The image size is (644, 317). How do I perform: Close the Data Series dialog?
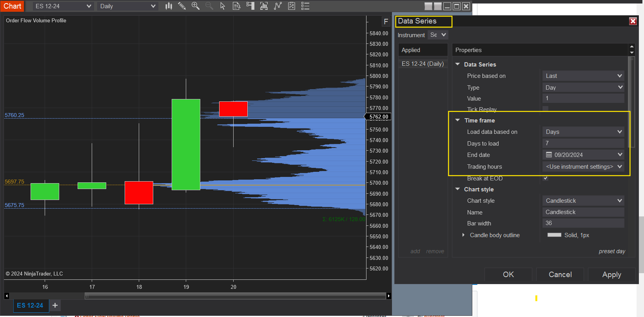633,21
